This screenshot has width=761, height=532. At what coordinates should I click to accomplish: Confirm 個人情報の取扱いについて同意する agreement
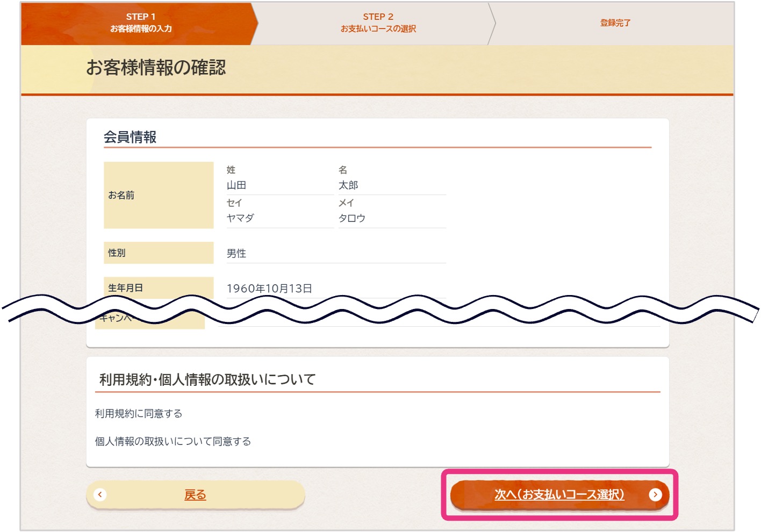pos(173,442)
